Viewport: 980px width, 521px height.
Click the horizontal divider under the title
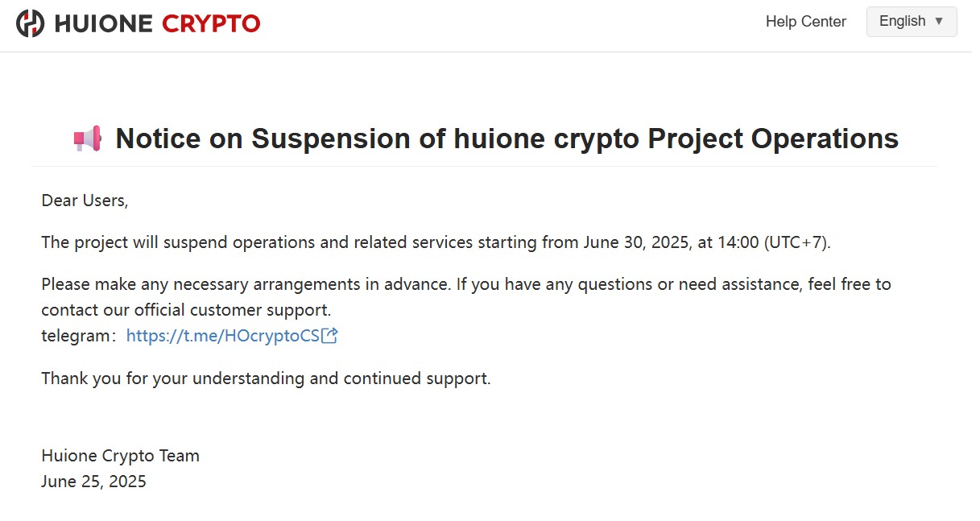pyautogui.click(x=484, y=166)
